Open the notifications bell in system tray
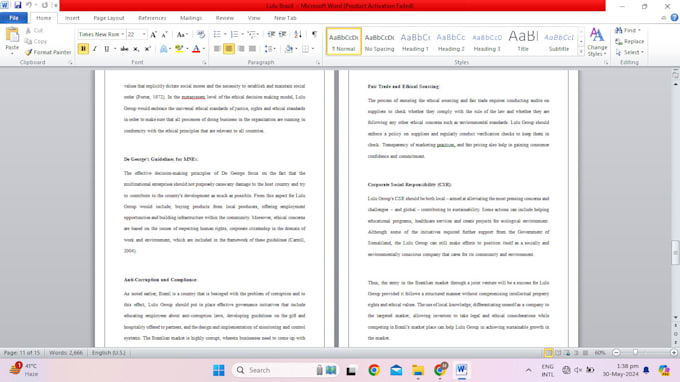This screenshot has width=680, height=382. pos(646,370)
